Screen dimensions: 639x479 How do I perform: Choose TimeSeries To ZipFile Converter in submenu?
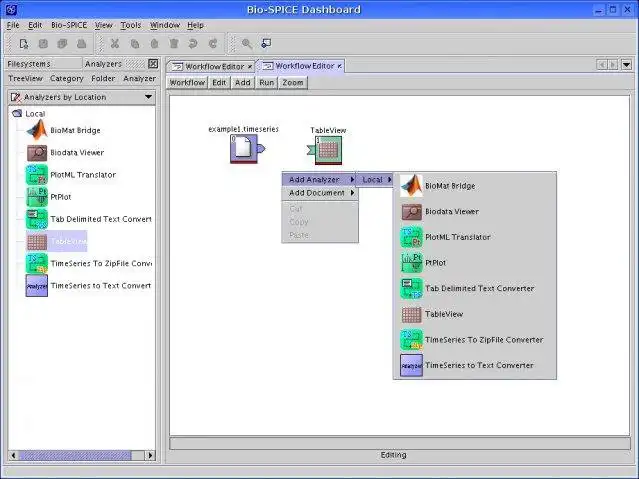(x=475, y=340)
